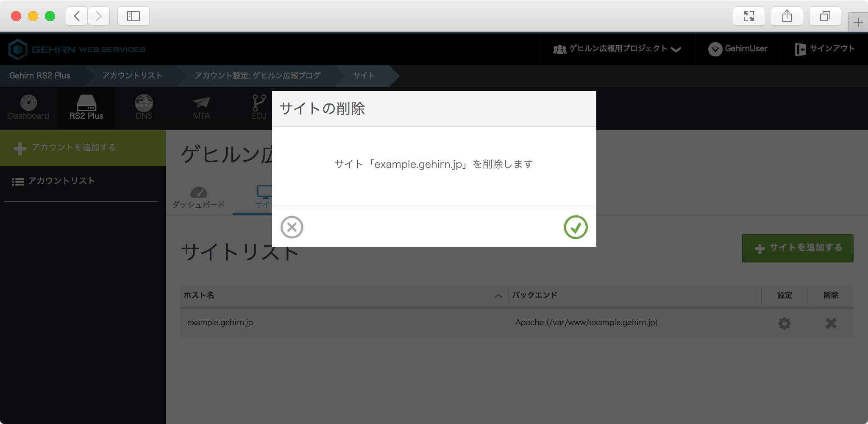Image resolution: width=868 pixels, height=424 pixels.
Task: Click the サインアウト sign out link
Action: (x=824, y=49)
